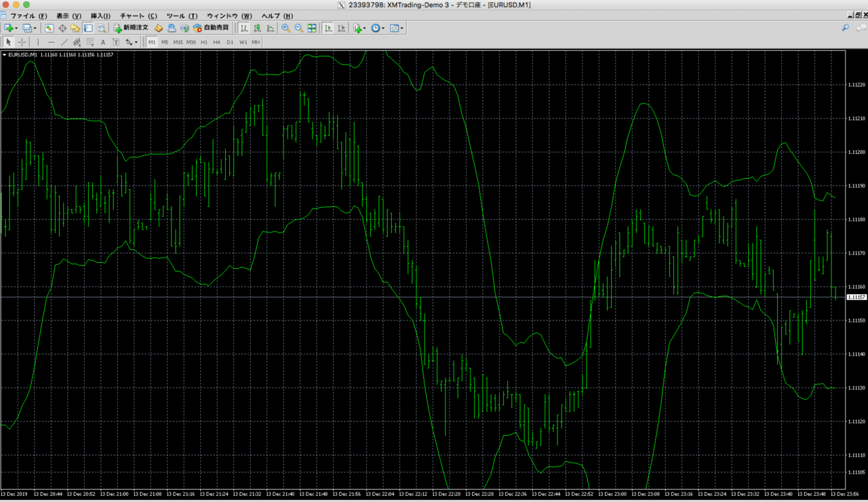Viewport: 868px width, 502px height.
Task: Select the text A tool
Action: 103,42
